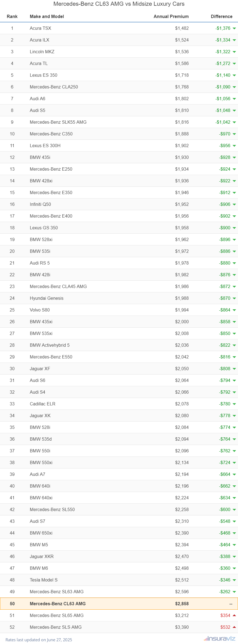Click the $2,858 premium value
The image size is (238, 644).
182,604
